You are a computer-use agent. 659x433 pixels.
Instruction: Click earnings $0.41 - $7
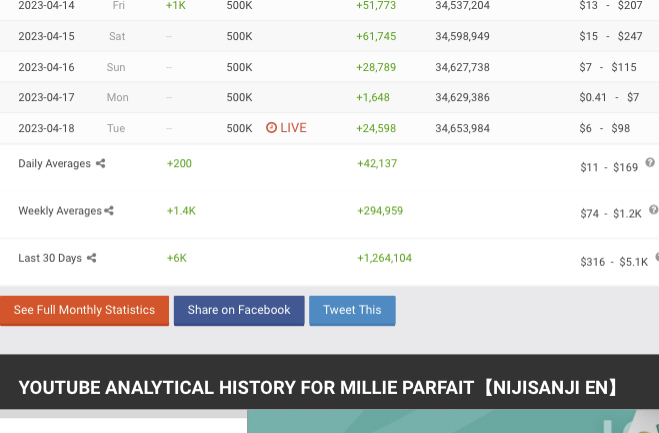click(x=609, y=98)
